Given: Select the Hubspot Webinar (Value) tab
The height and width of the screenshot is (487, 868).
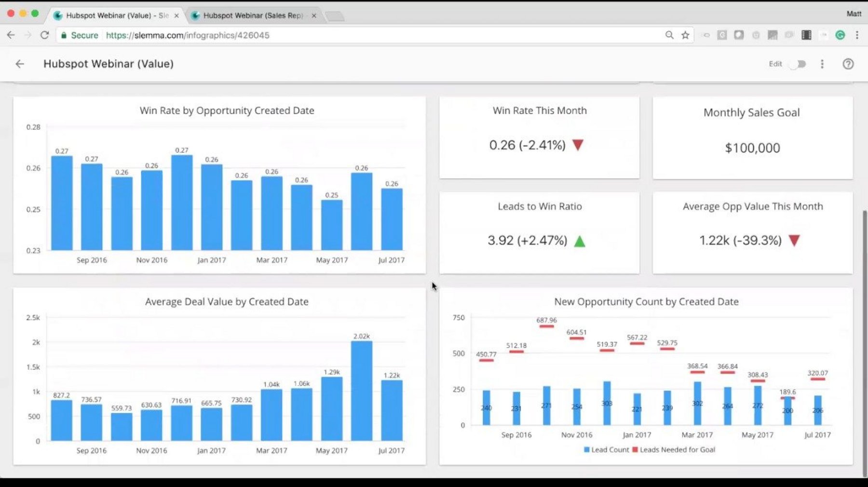Looking at the screenshot, I should [112, 15].
